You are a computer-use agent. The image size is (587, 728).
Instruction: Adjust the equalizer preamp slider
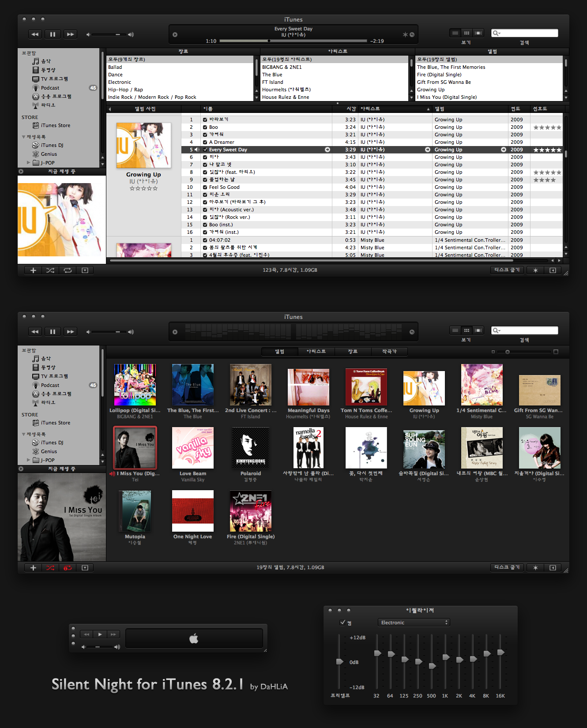[339, 661]
